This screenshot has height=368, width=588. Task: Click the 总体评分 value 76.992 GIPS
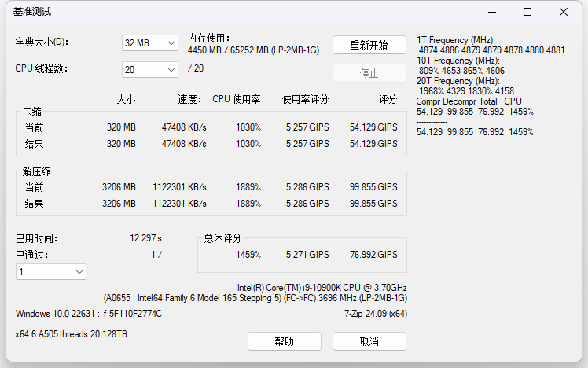(373, 255)
